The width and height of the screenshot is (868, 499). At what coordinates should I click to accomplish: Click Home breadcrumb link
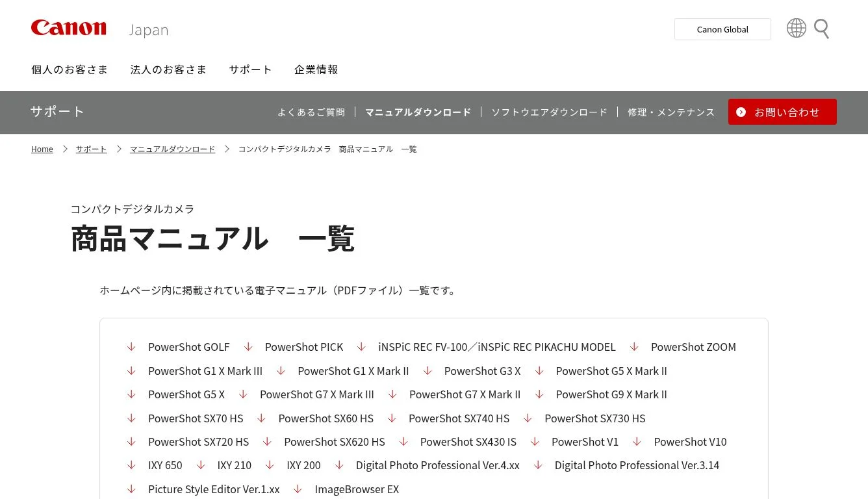click(x=42, y=149)
